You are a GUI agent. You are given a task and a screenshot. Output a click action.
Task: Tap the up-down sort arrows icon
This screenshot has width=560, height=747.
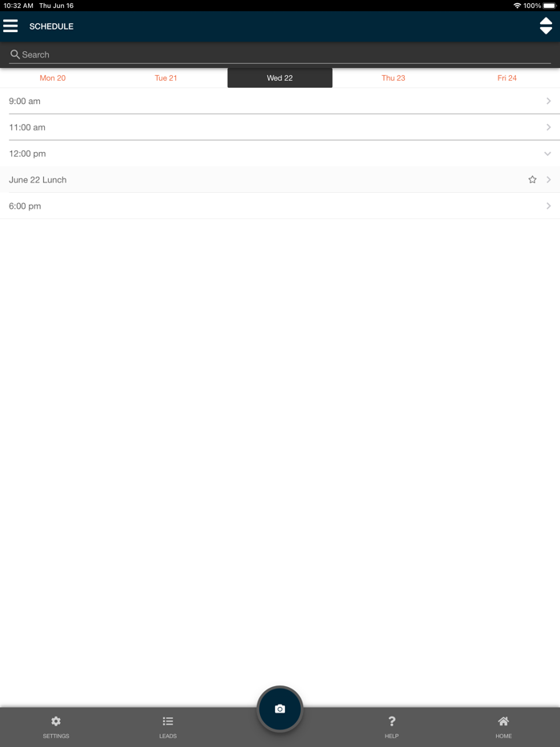(x=546, y=26)
